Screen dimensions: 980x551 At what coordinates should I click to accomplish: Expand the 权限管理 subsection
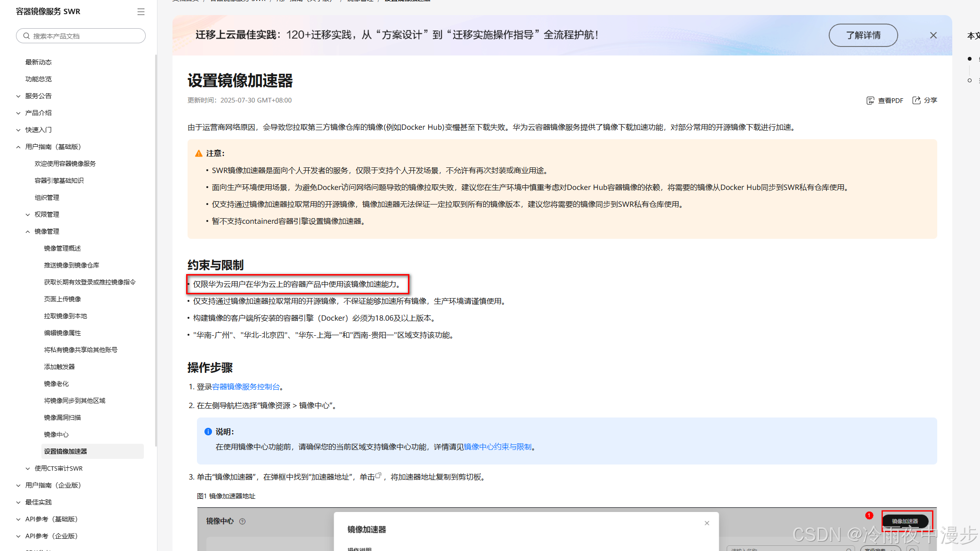(28, 214)
